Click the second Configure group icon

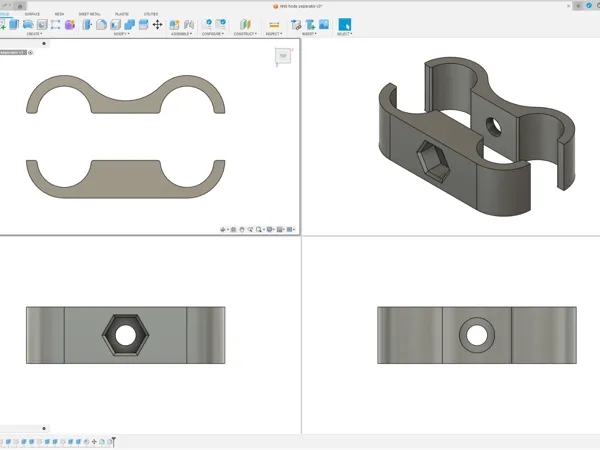[x=221, y=24]
